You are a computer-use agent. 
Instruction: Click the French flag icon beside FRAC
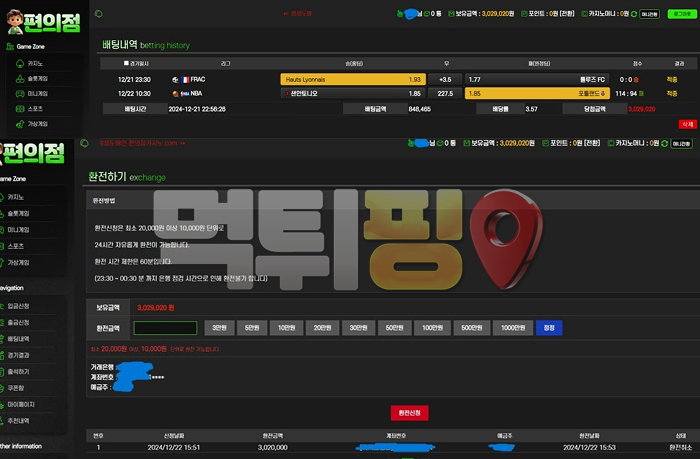(185, 80)
